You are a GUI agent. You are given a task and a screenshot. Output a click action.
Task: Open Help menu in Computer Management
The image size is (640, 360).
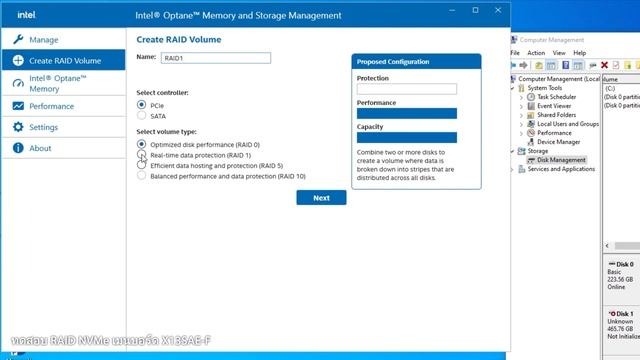pyautogui.click(x=580, y=53)
